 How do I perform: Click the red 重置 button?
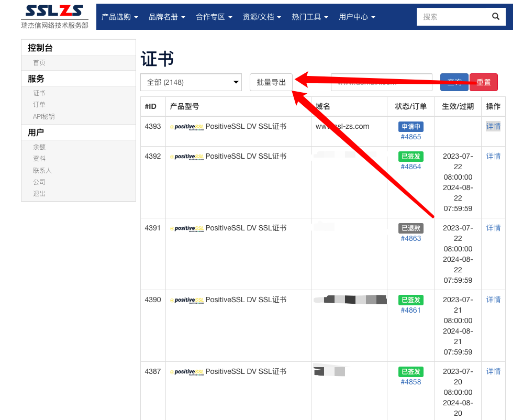[x=484, y=82]
